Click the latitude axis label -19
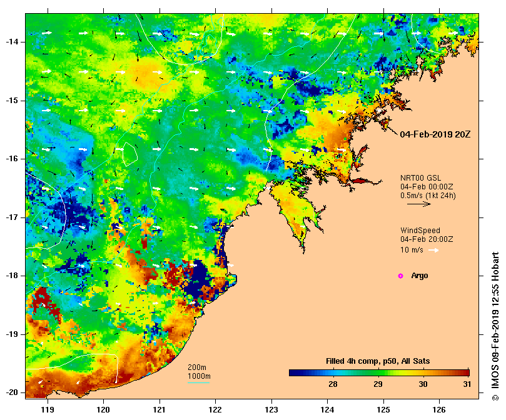Screen dimensions: 506x420 point(12,334)
